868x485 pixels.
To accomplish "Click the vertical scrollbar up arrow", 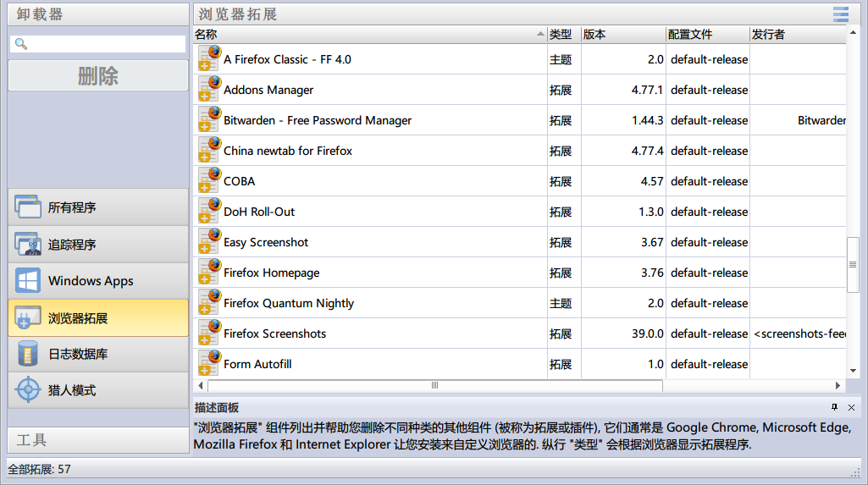I will click(x=853, y=33).
